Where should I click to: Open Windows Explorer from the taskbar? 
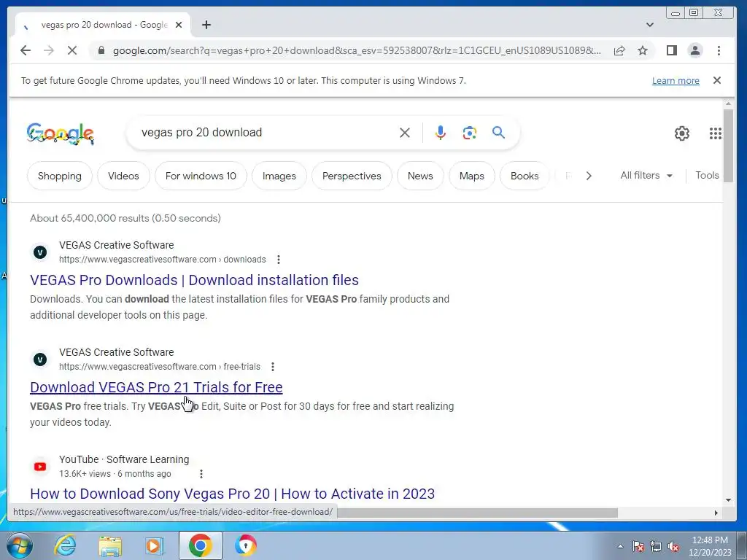point(110,545)
